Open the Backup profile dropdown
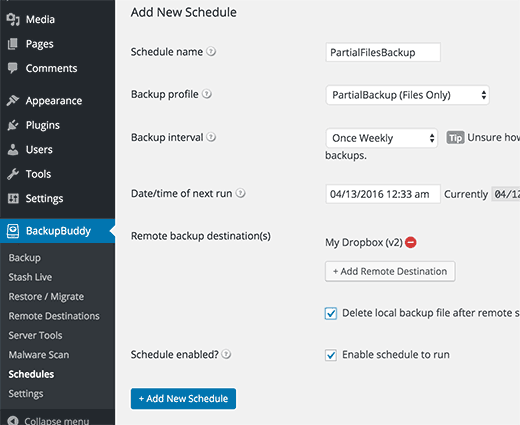The image size is (520, 425). 407,95
